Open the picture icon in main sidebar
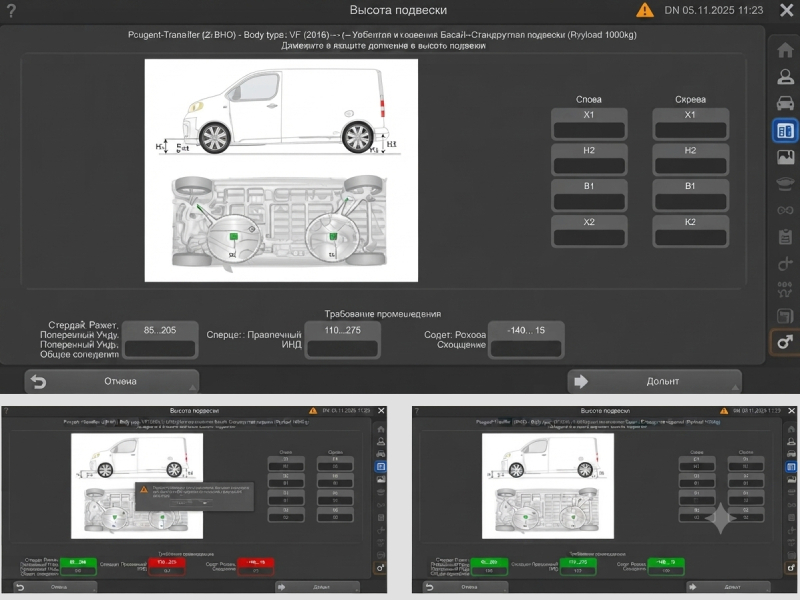Viewport: 800px width, 600px height. click(x=785, y=157)
